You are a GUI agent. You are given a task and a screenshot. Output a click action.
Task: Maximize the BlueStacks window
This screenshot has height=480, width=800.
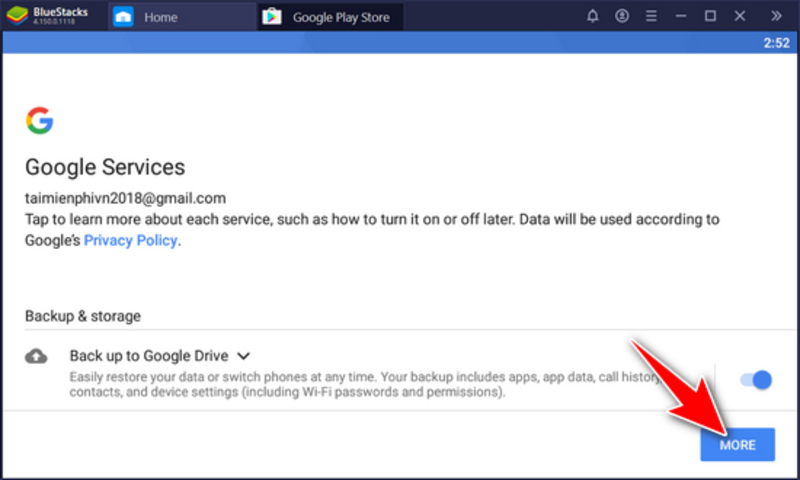[710, 16]
